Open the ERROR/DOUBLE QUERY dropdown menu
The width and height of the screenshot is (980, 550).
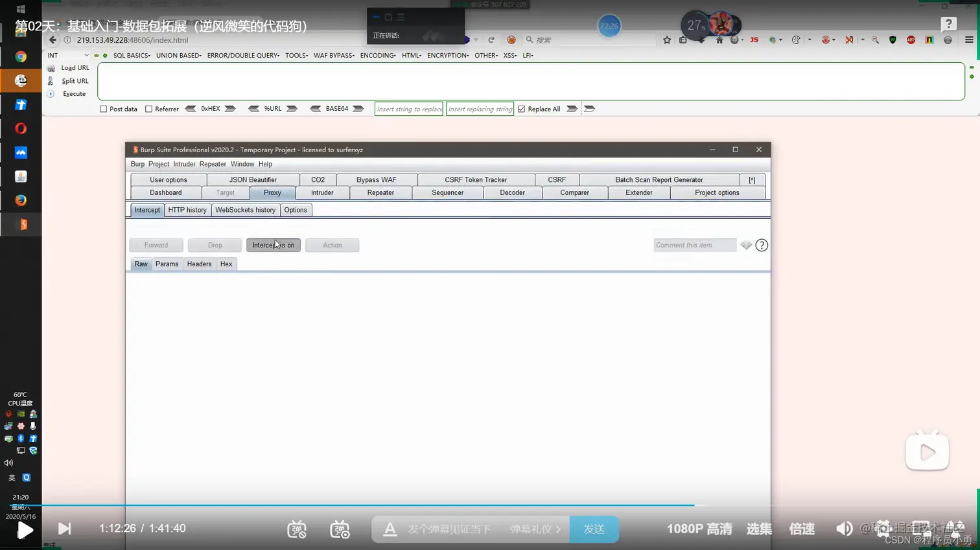pos(243,56)
